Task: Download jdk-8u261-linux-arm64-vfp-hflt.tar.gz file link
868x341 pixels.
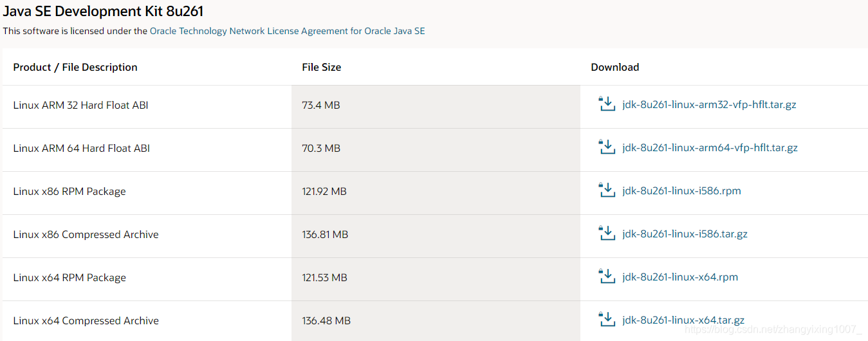Action: tap(710, 147)
